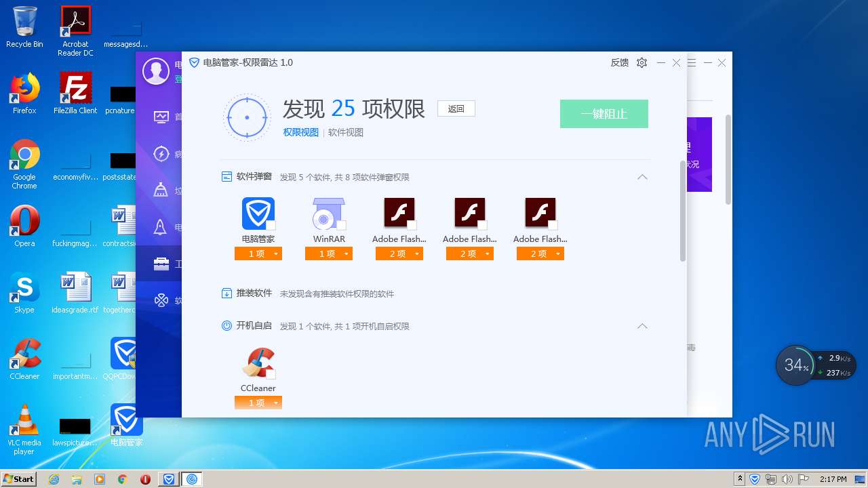Show hidden system tray icons
Viewport: 868px width, 488px height.
click(x=740, y=479)
